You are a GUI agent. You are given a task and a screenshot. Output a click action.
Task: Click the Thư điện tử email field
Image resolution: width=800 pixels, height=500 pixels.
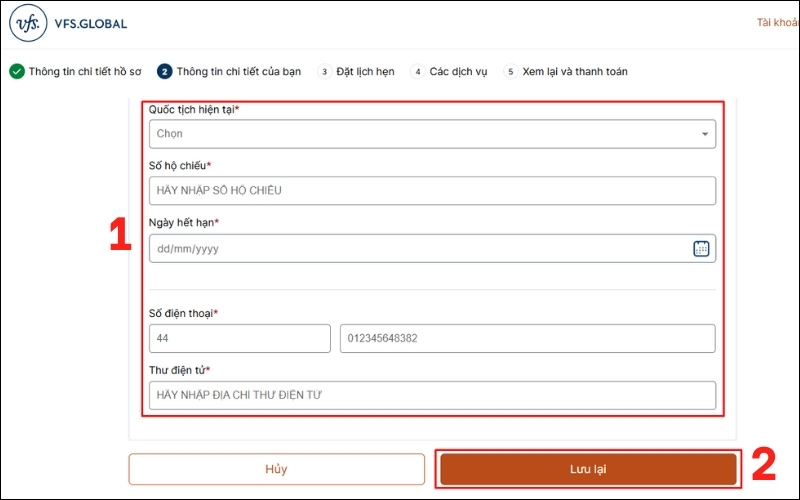pos(432,395)
